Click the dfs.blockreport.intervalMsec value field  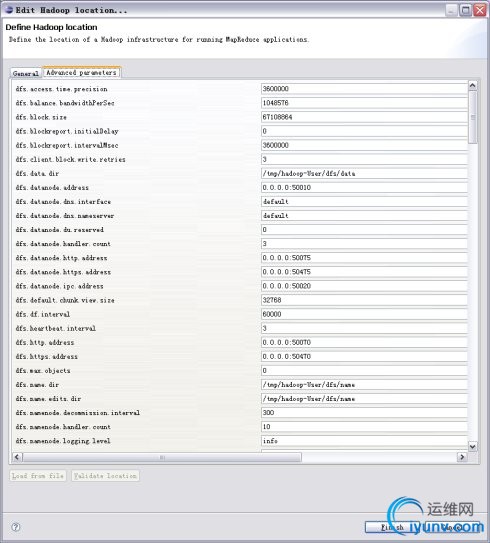364,145
